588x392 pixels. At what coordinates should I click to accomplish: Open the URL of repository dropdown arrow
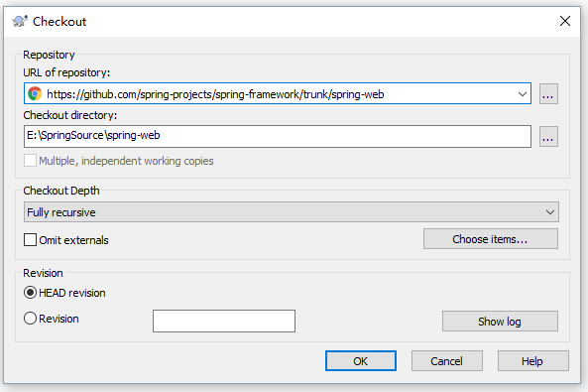[522, 94]
